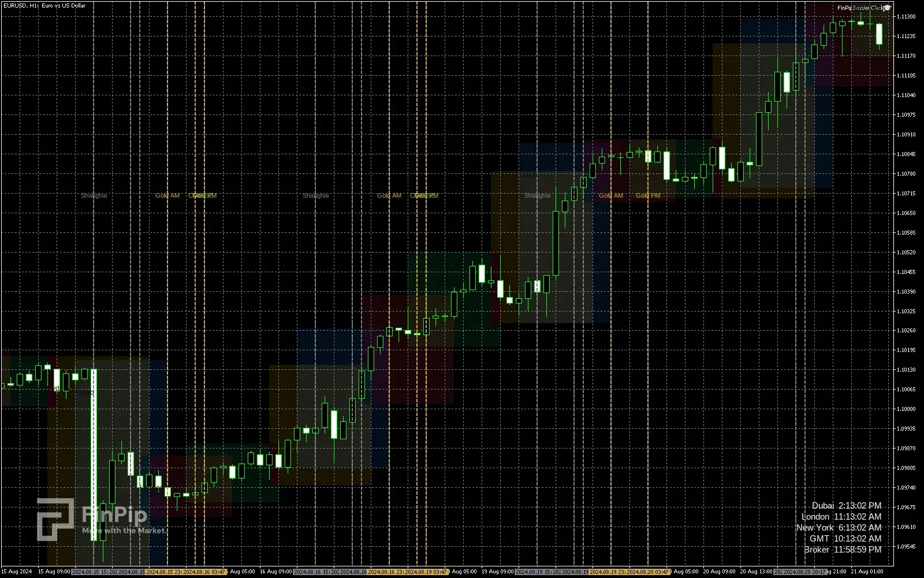
Task: Click the 15 Aug 09:00 time axis label
Action: point(54,572)
